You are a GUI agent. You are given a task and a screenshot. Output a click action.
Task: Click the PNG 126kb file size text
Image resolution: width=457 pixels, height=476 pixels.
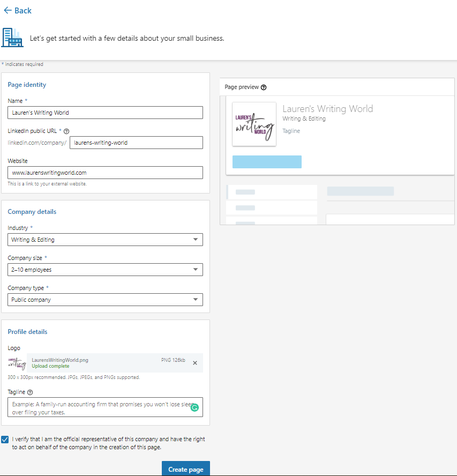(173, 360)
